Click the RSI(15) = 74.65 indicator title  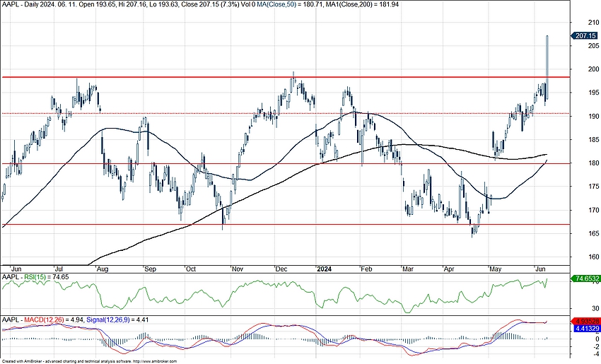click(x=35, y=276)
